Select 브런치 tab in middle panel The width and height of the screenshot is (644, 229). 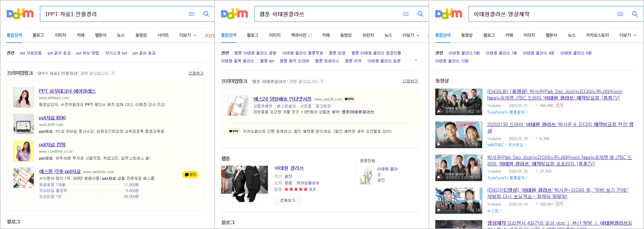coord(368,35)
